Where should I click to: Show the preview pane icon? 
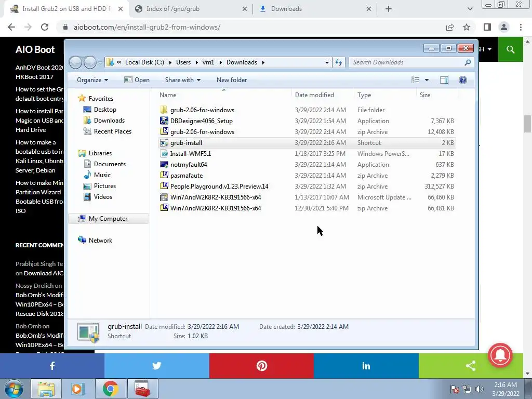pyautogui.click(x=444, y=80)
